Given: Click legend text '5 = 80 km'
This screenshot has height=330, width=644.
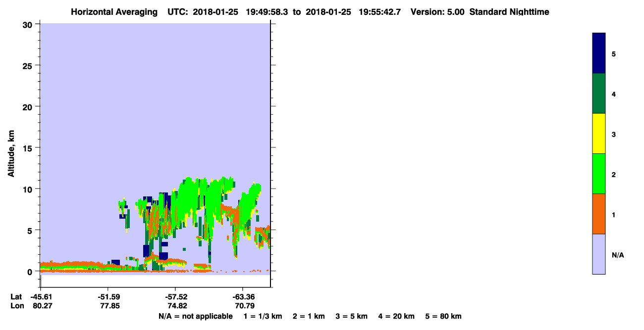Looking at the screenshot, I should pos(443,316).
